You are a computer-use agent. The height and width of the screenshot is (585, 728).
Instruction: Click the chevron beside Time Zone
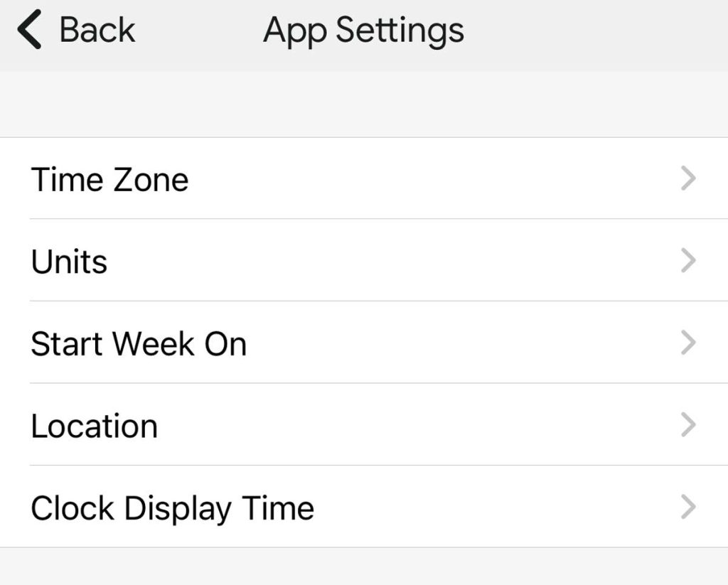click(x=687, y=179)
